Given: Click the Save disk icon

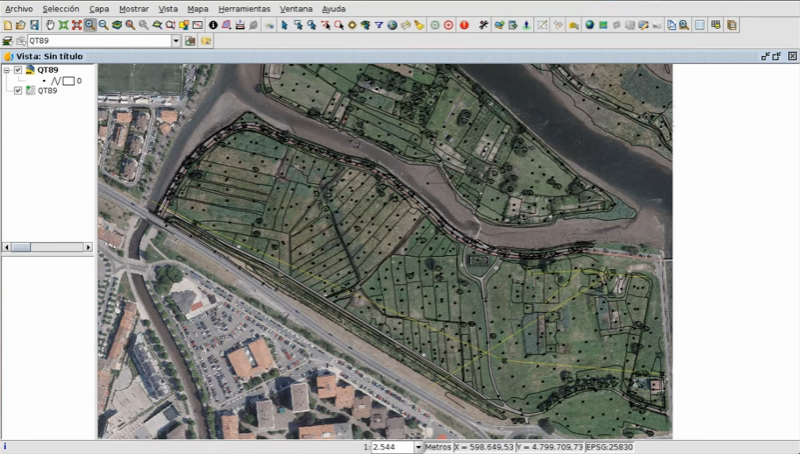Looking at the screenshot, I should click(x=35, y=25).
